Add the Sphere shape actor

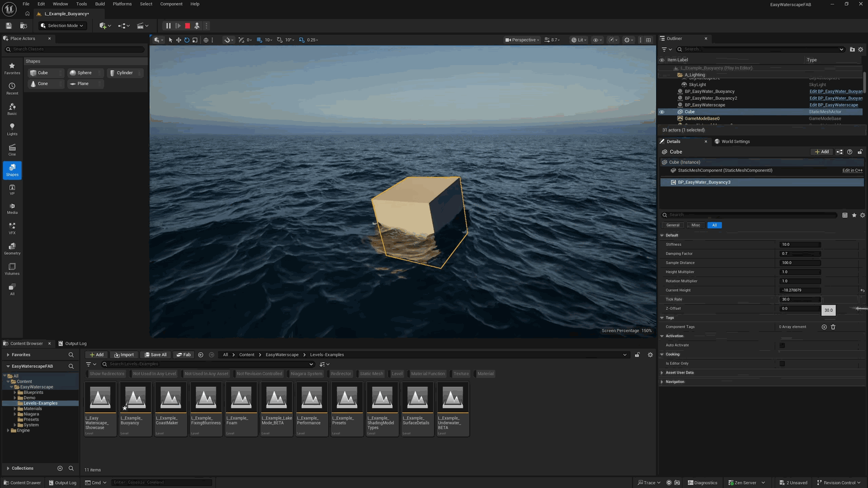[x=84, y=73]
